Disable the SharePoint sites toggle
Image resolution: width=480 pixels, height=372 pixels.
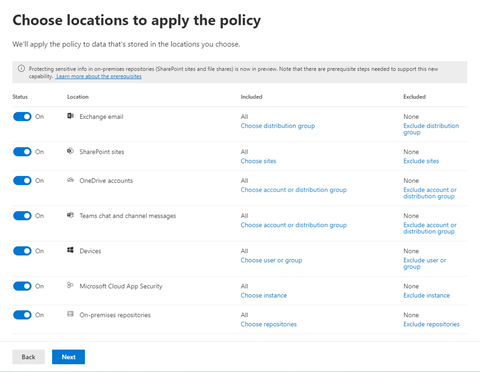pos(22,152)
